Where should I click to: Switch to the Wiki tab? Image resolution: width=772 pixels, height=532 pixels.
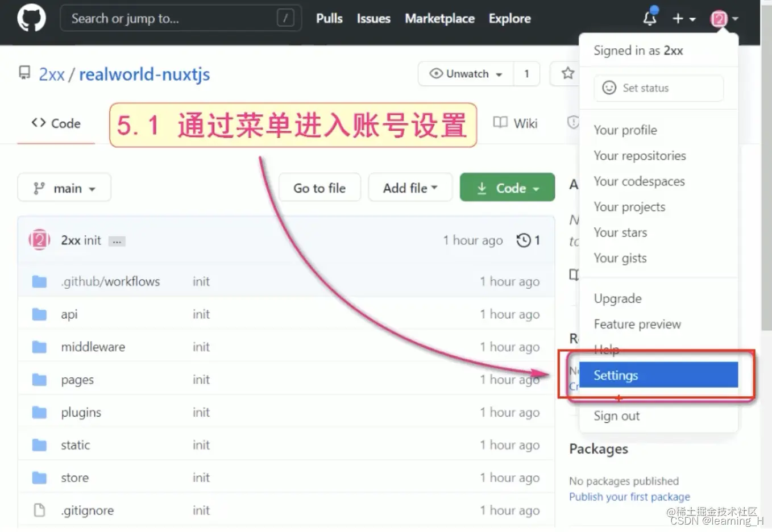516,123
